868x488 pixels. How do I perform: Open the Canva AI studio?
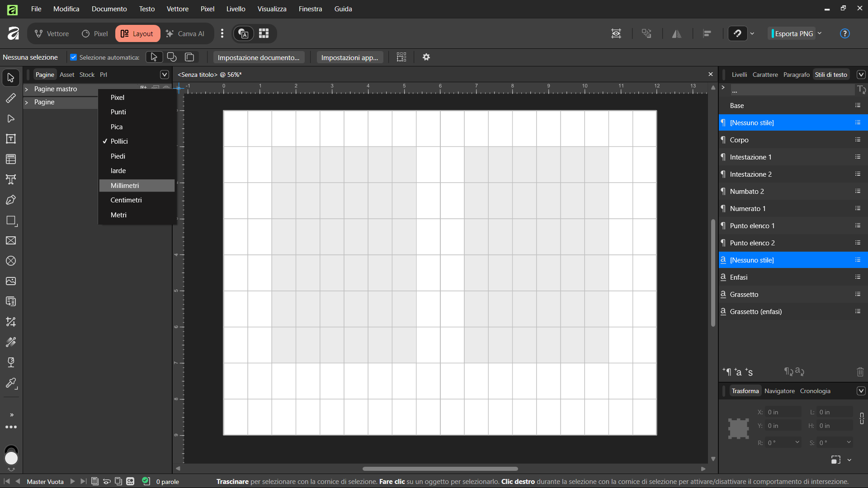click(x=185, y=33)
